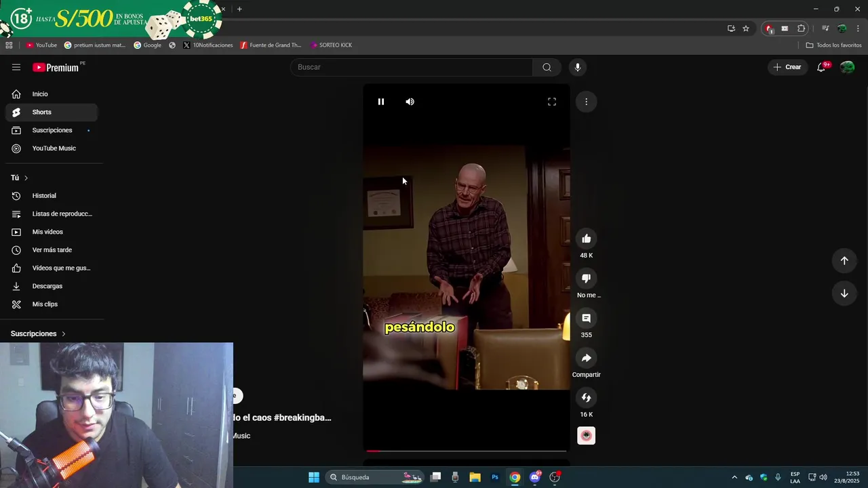Open Mis clips
The image size is (868, 488).
(52, 304)
